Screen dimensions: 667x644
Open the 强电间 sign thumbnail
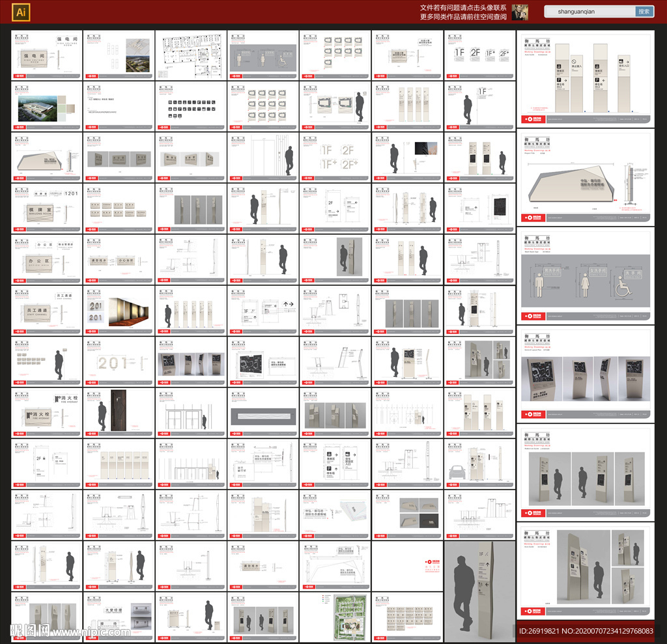coord(46,55)
